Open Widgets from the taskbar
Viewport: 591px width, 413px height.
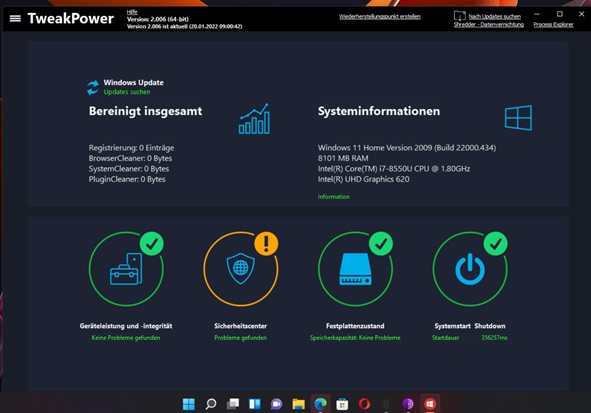click(x=254, y=404)
